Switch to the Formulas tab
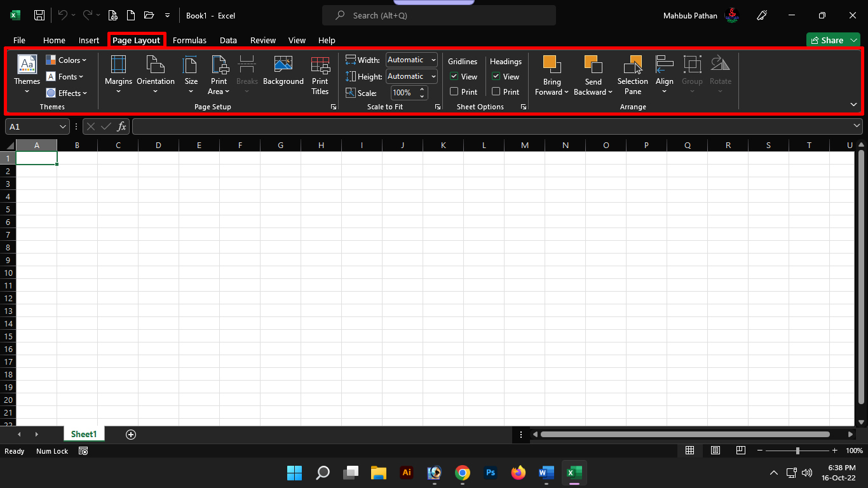The width and height of the screenshot is (868, 488). [189, 40]
